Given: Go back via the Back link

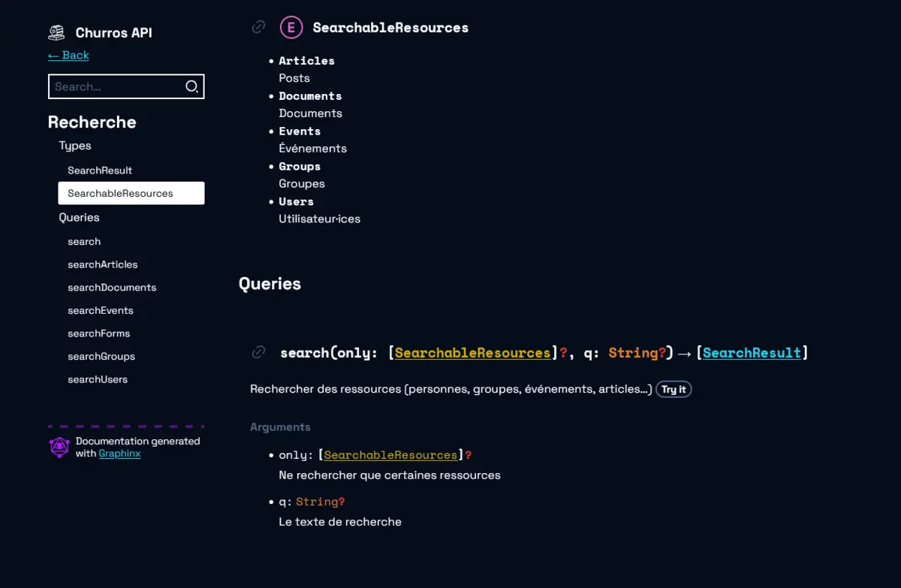Looking at the screenshot, I should [x=68, y=55].
